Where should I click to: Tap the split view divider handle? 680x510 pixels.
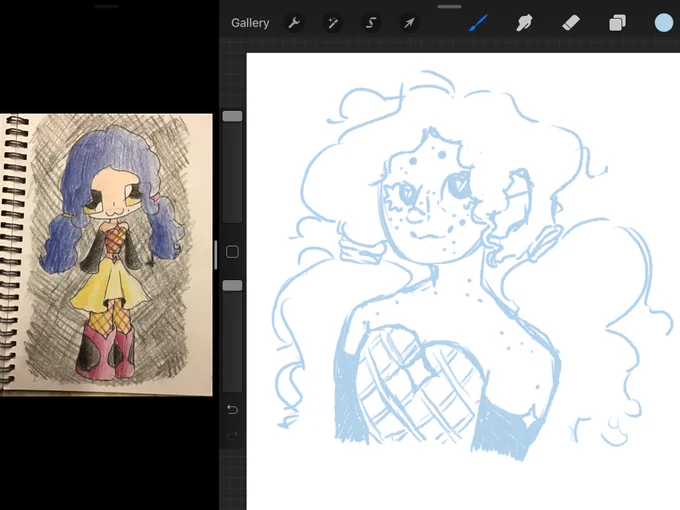tap(216, 255)
